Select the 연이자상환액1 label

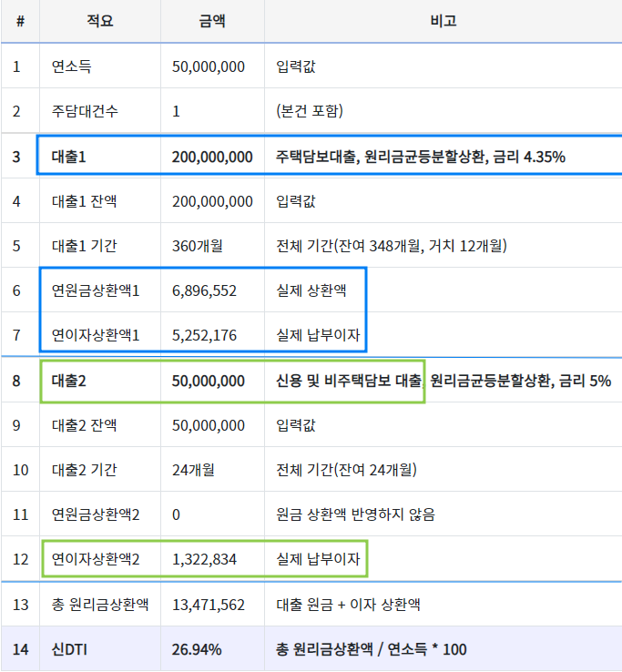[96, 335]
